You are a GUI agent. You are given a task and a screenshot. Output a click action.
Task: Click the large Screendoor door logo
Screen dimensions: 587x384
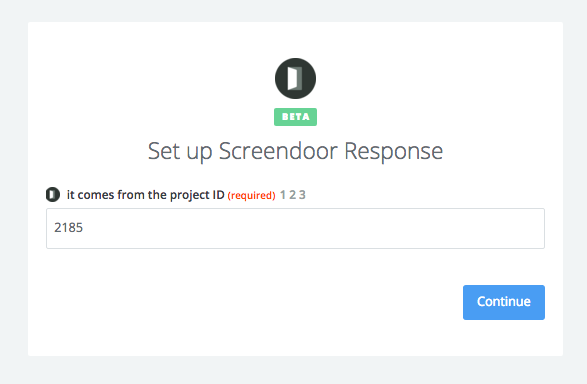295,78
